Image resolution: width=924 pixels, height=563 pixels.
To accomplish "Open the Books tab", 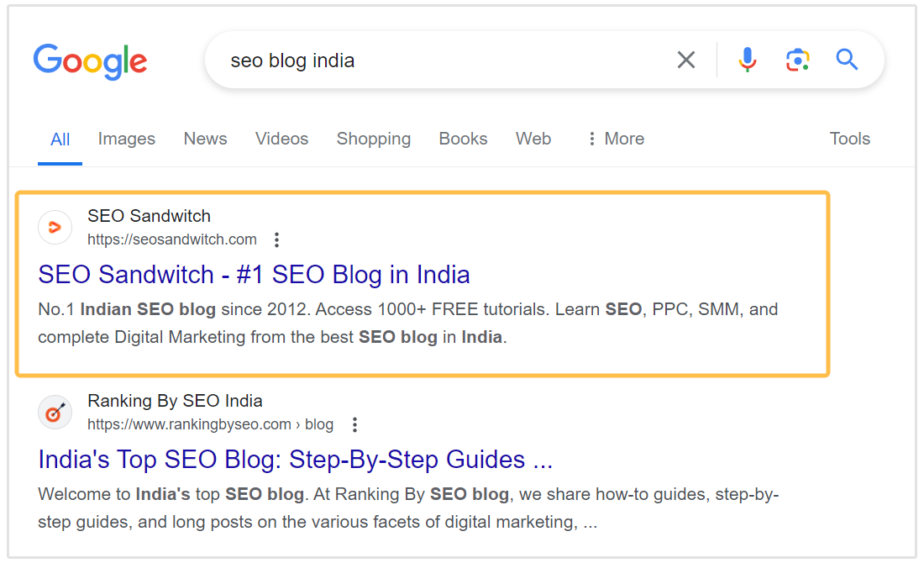I will 463,139.
